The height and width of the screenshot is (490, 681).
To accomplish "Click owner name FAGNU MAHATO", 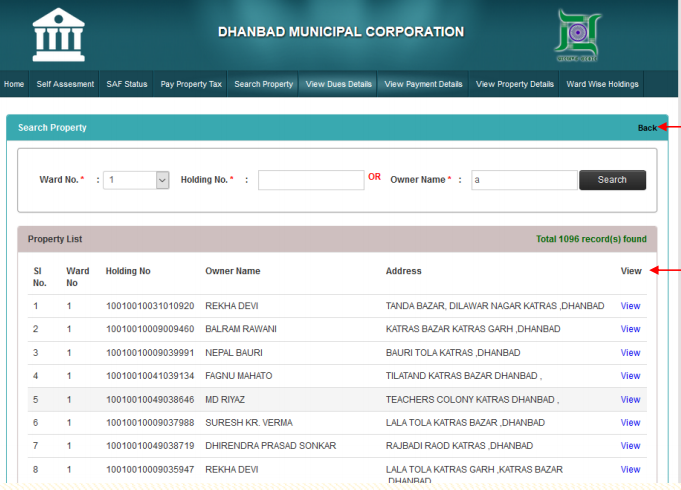I will tap(238, 376).
